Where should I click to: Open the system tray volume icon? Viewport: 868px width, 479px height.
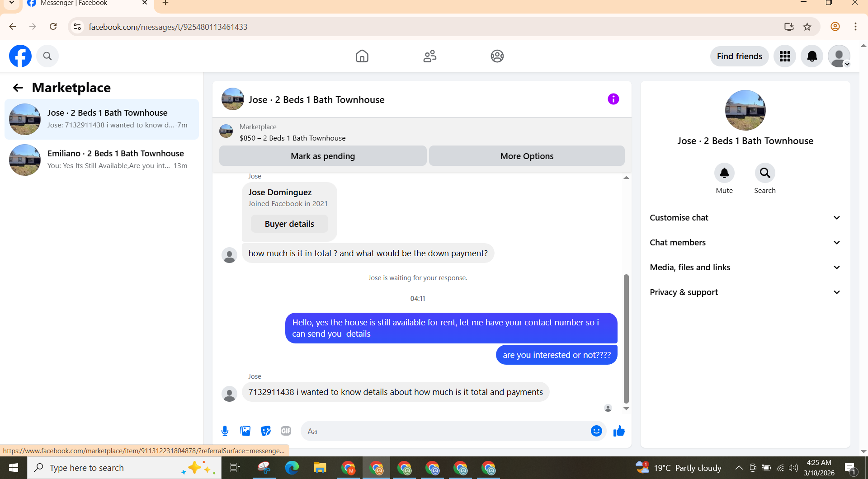click(793, 468)
